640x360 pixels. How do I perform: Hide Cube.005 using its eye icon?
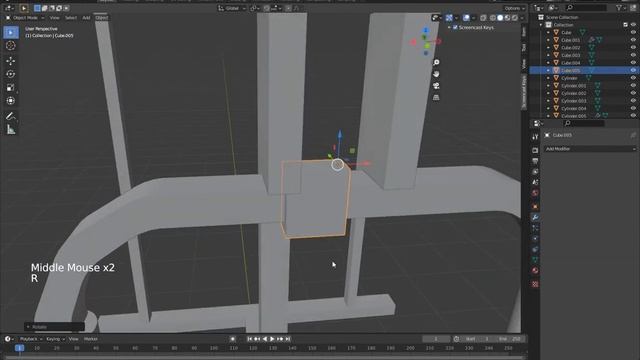pyautogui.click(x=633, y=70)
